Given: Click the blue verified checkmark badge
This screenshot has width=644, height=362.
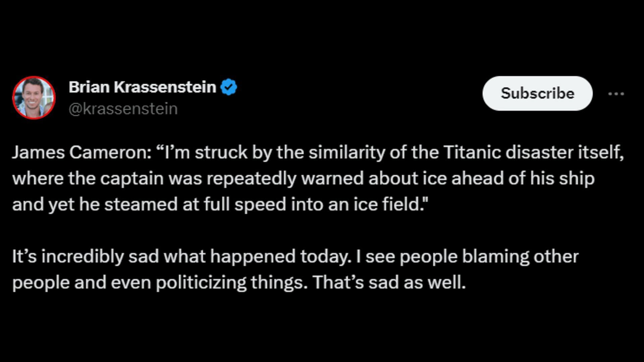Looking at the screenshot, I should click(229, 87).
